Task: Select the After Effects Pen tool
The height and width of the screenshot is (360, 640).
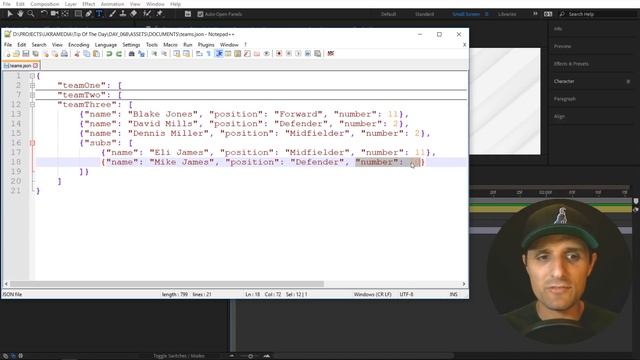Action: point(89,14)
